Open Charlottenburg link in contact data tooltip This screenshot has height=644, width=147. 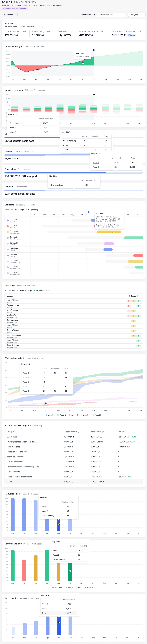[57, 185]
